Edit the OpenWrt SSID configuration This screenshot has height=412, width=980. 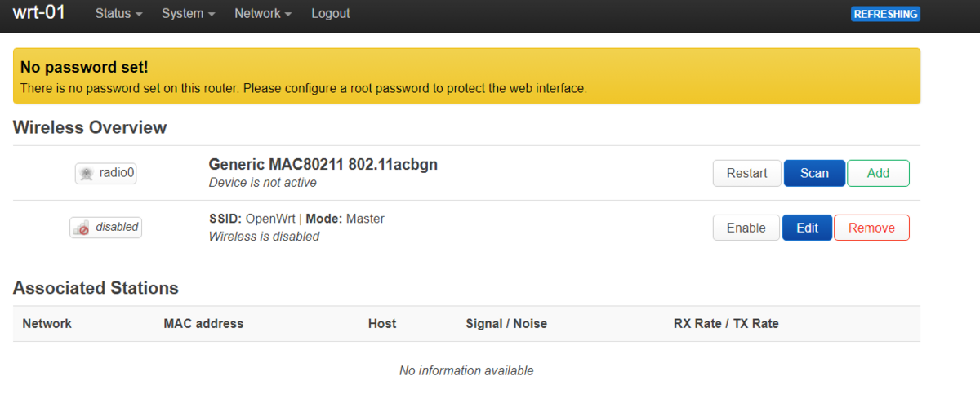point(807,228)
